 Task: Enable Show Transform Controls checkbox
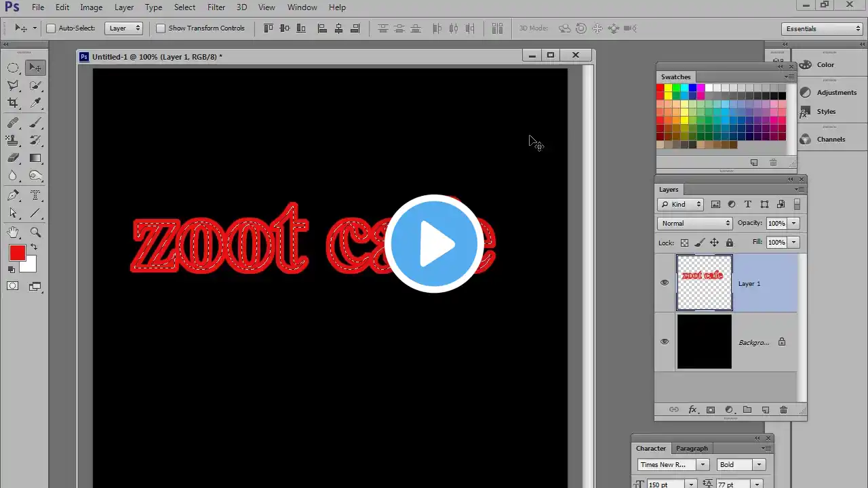(x=161, y=28)
